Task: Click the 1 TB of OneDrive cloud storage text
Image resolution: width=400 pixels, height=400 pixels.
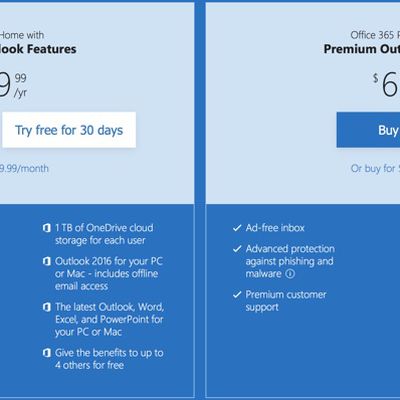Action: click(x=104, y=234)
